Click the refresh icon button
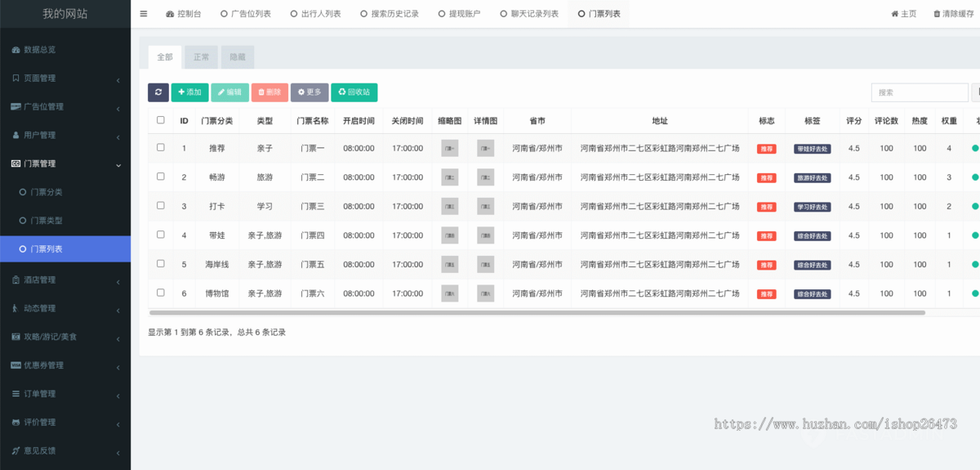Screen dimensions: 980x470 (158, 92)
